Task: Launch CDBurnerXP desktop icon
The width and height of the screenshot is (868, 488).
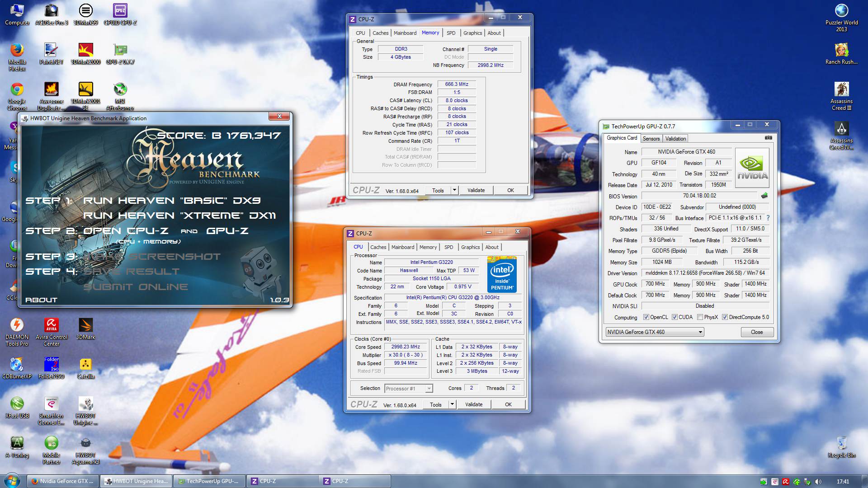Action: (x=17, y=368)
